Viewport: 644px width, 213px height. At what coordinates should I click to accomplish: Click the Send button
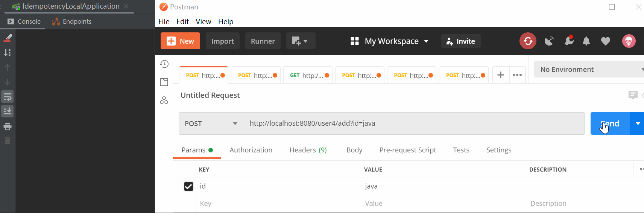click(610, 123)
